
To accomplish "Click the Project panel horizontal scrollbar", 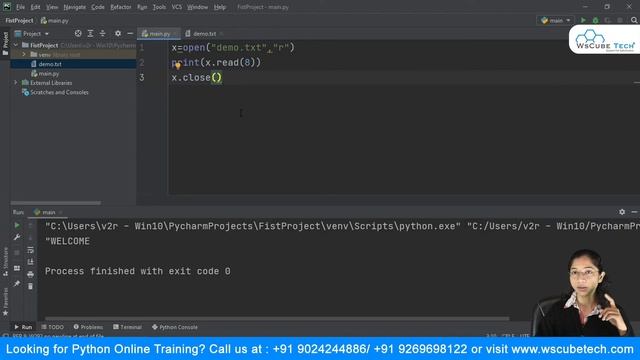I will click(56, 202).
